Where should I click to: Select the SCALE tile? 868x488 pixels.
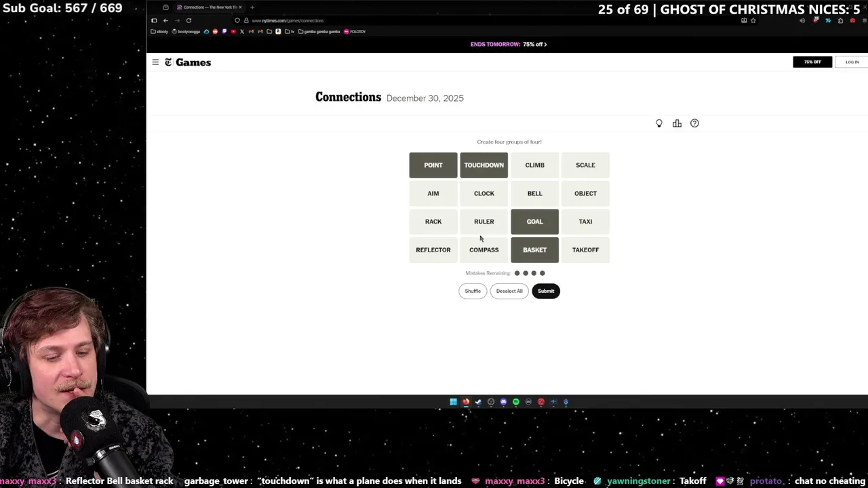point(585,165)
